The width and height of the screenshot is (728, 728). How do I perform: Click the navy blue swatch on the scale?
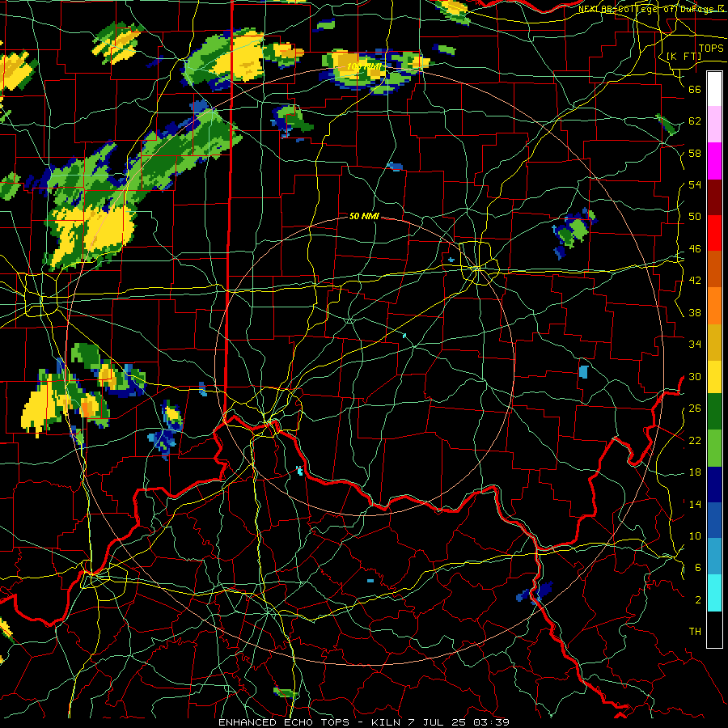[714, 485]
